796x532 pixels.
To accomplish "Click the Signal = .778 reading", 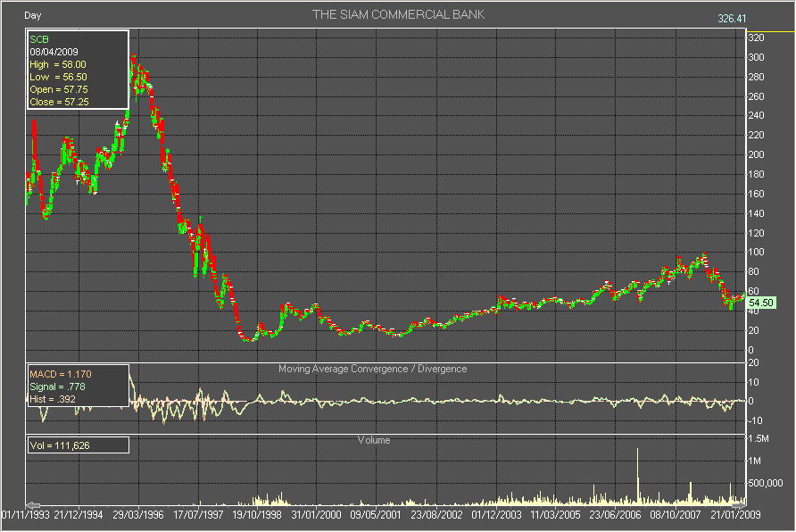I will coord(57,387).
